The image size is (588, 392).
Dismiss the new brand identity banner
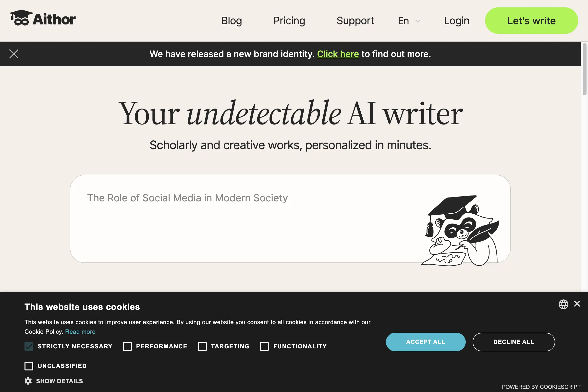14,54
